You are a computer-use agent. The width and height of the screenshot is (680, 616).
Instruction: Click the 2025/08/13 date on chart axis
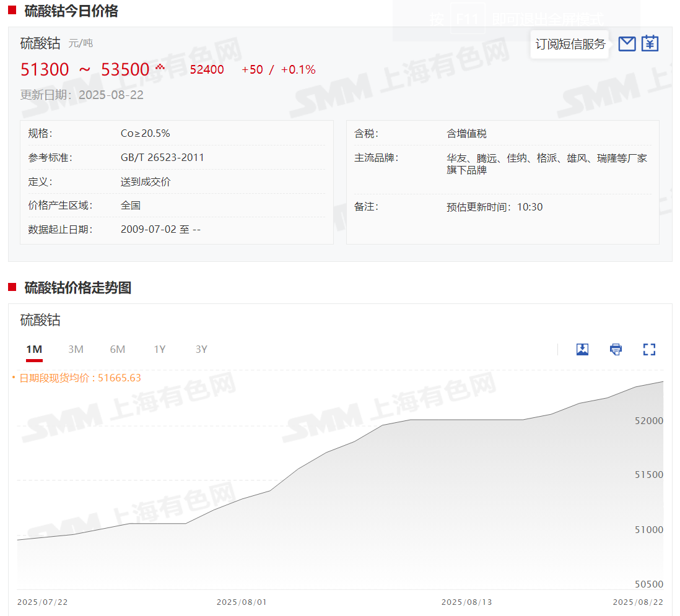tap(466, 602)
